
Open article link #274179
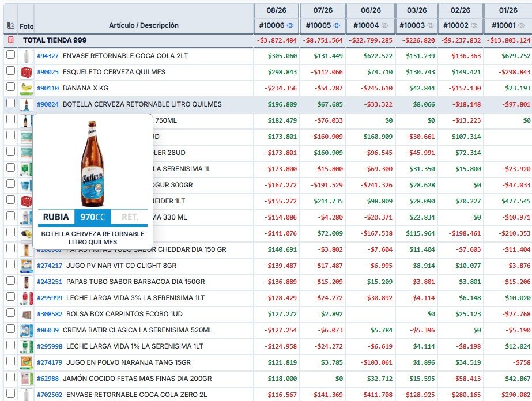50,362
